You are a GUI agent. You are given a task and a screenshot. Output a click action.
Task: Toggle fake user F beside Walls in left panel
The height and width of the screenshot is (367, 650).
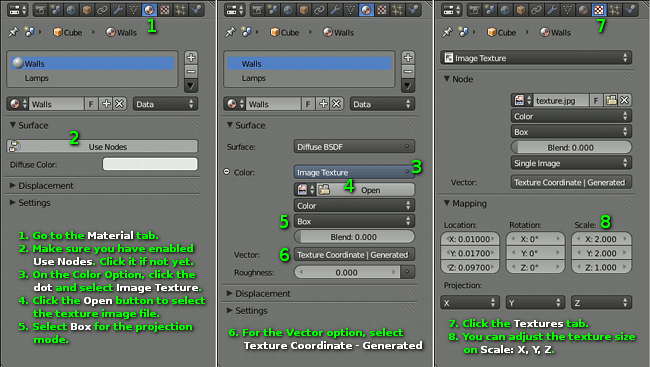[x=91, y=104]
